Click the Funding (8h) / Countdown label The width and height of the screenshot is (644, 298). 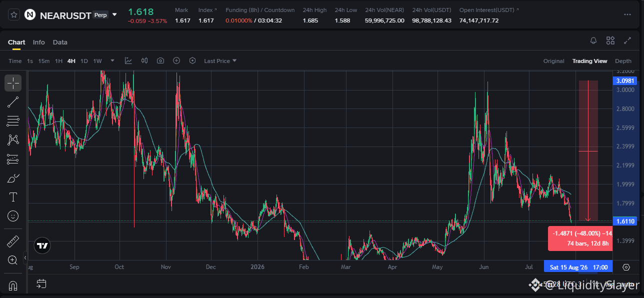(x=260, y=10)
